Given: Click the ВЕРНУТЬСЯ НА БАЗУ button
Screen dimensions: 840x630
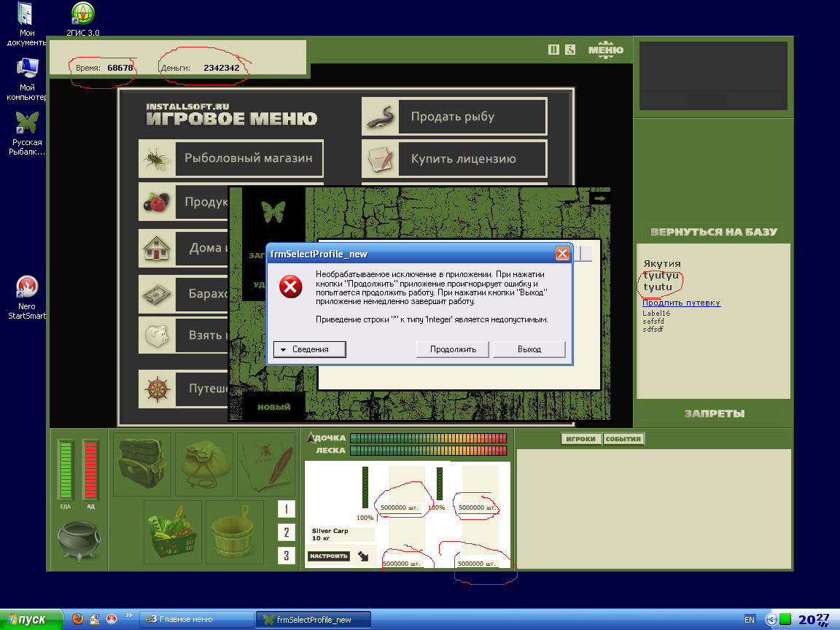Looking at the screenshot, I should point(714,232).
